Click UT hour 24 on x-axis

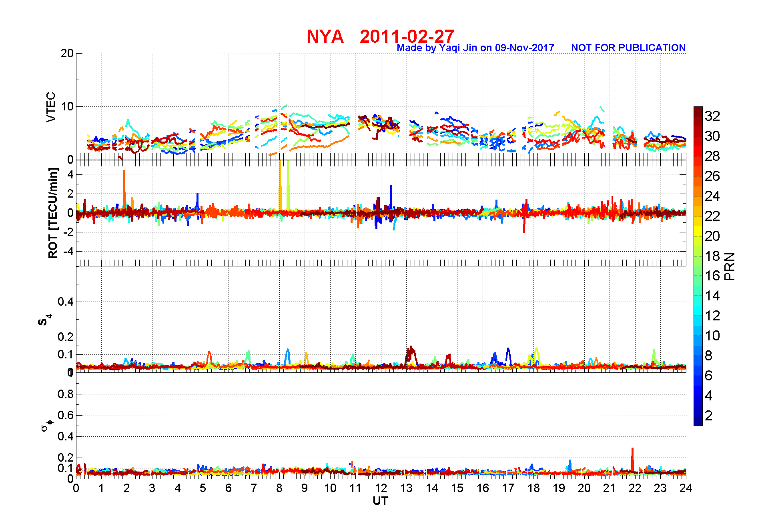pos(686,488)
